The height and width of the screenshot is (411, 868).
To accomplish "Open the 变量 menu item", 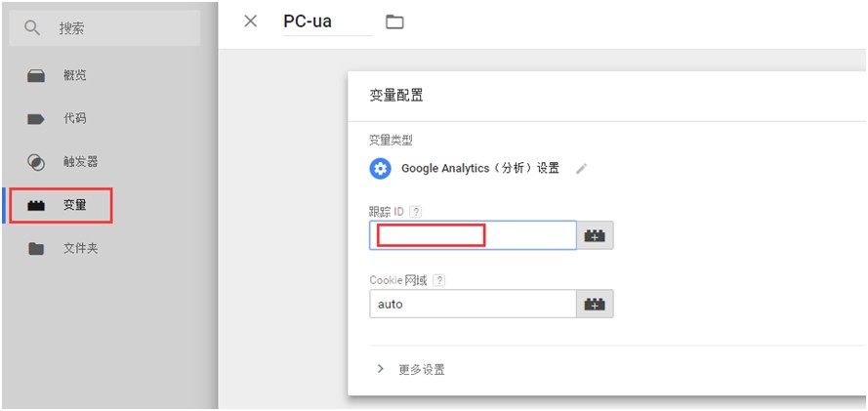I will click(x=74, y=205).
